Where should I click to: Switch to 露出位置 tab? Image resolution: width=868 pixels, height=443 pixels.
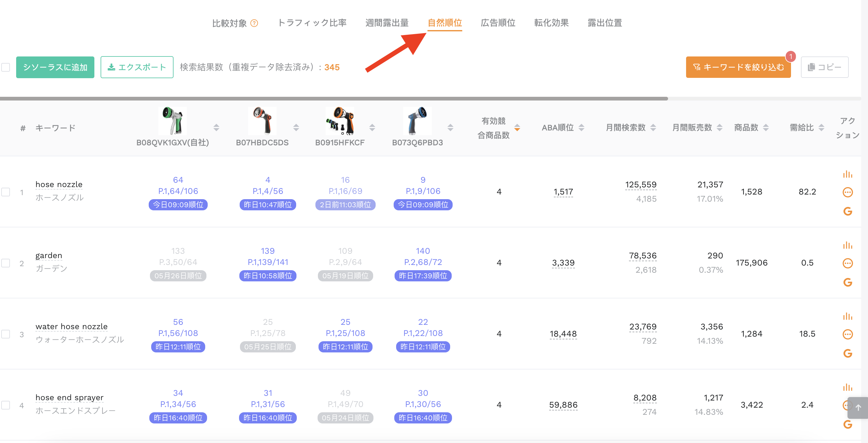tap(604, 23)
